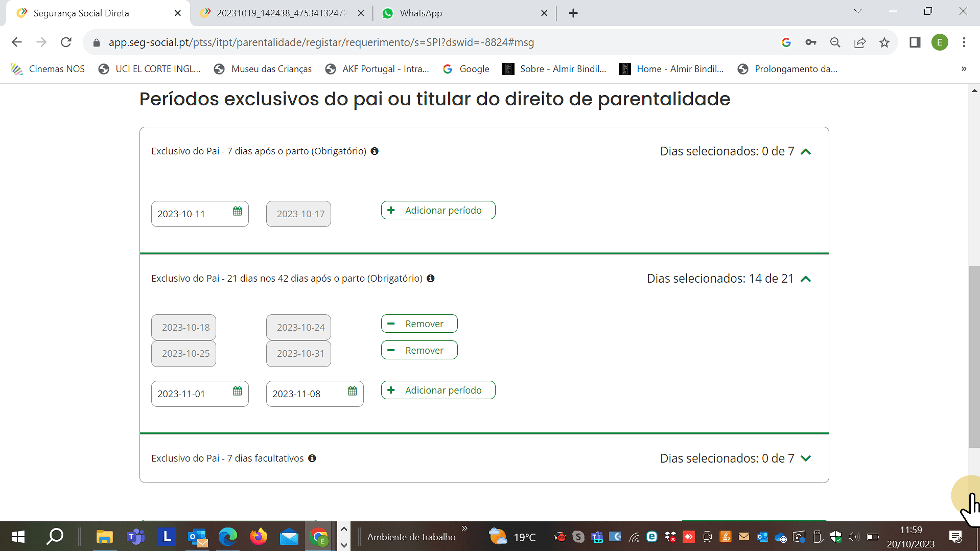
Task: Open calendar picker for 2023-10-11 date
Action: [x=237, y=212]
